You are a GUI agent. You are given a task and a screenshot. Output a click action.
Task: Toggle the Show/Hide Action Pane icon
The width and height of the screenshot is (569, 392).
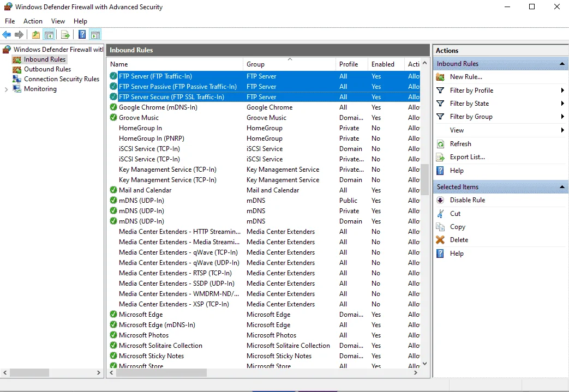coord(95,35)
